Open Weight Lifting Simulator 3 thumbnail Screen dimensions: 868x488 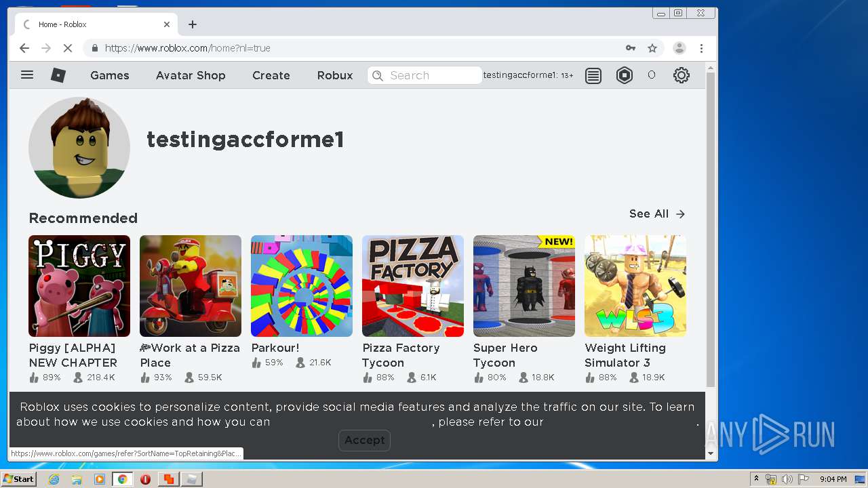click(x=635, y=286)
